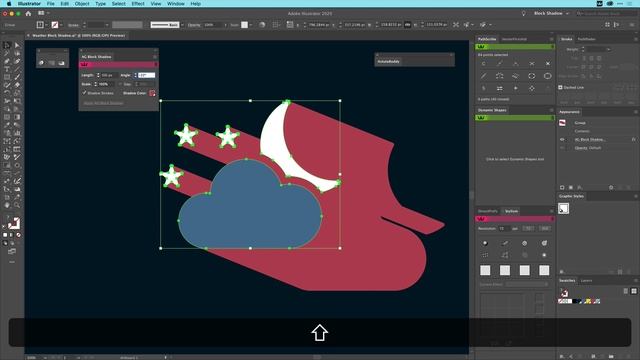Click the diagonal line icon in PathScribe panel
640x360 pixels.
pyautogui.click(x=484, y=76)
